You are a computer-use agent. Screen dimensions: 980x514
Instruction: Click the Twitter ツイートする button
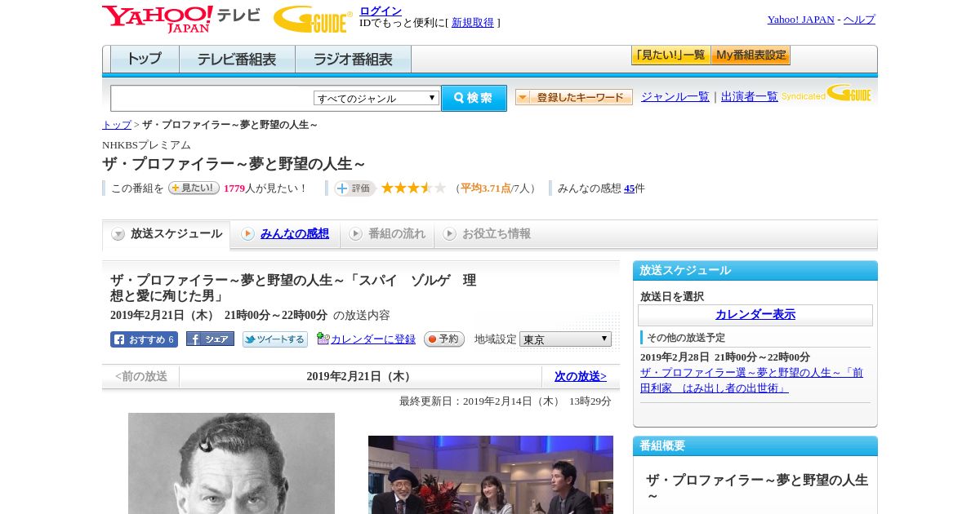coord(275,339)
